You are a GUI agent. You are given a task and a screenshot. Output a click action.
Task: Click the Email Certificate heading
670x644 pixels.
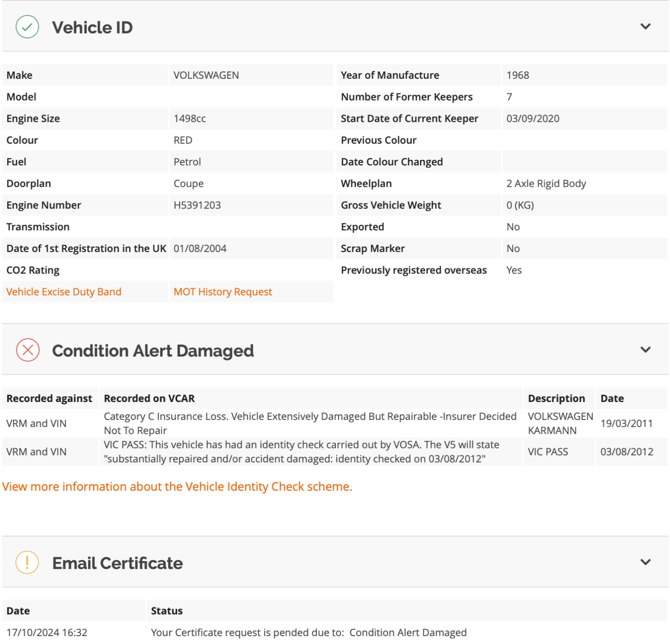pos(117,563)
